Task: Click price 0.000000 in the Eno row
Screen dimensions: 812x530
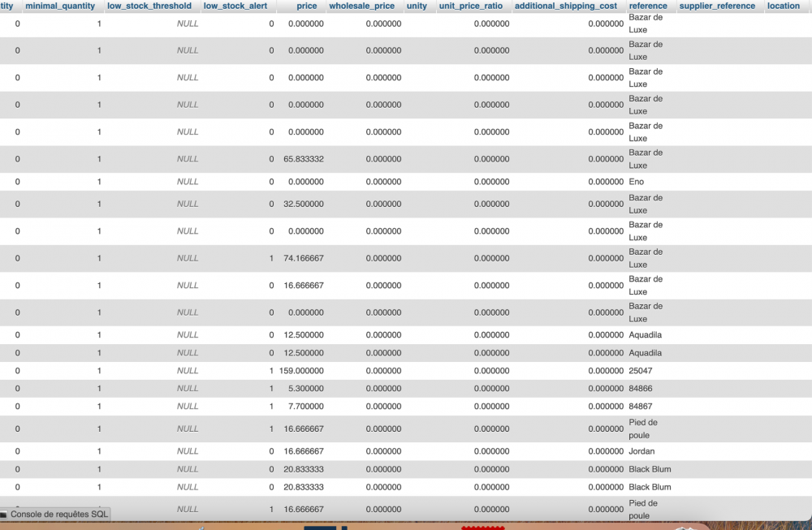Action: click(306, 182)
